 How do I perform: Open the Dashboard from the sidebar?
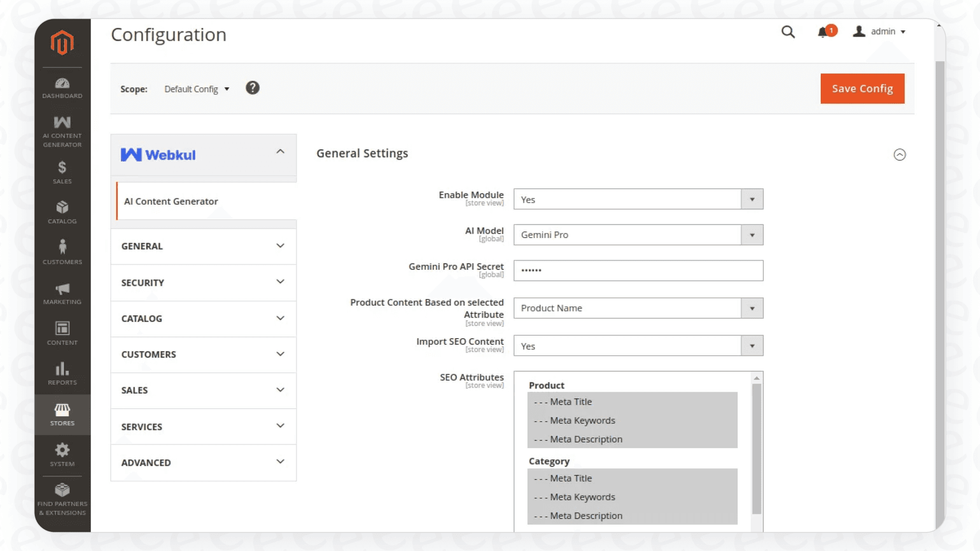tap(62, 87)
